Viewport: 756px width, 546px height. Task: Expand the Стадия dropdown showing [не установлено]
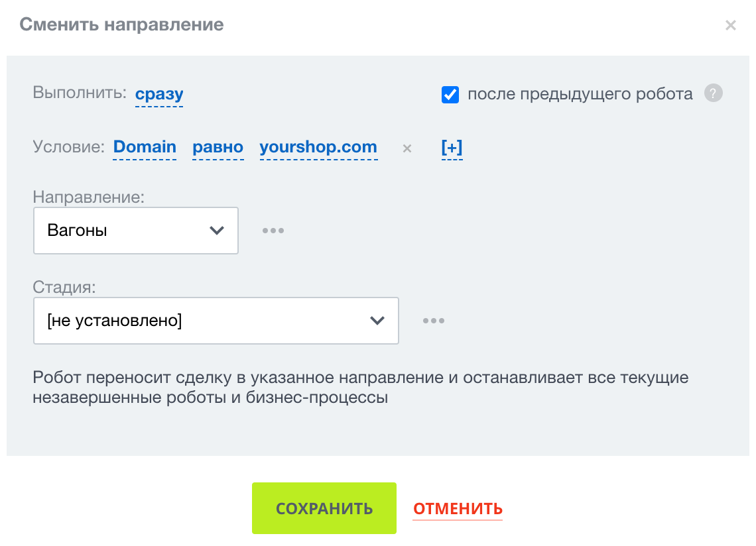pos(216,321)
